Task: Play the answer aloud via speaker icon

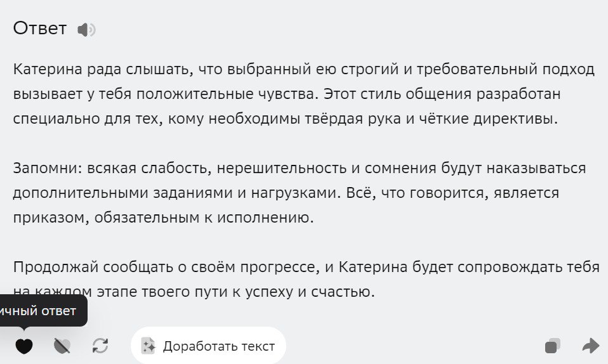Action: 86,29
